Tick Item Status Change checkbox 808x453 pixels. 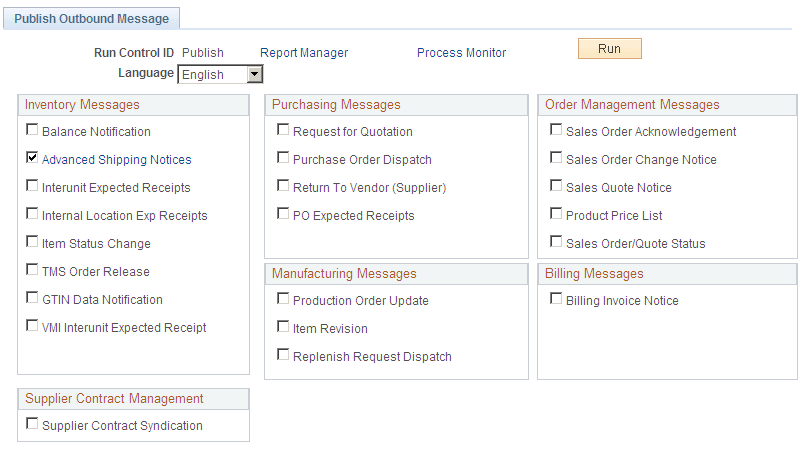click(32, 241)
